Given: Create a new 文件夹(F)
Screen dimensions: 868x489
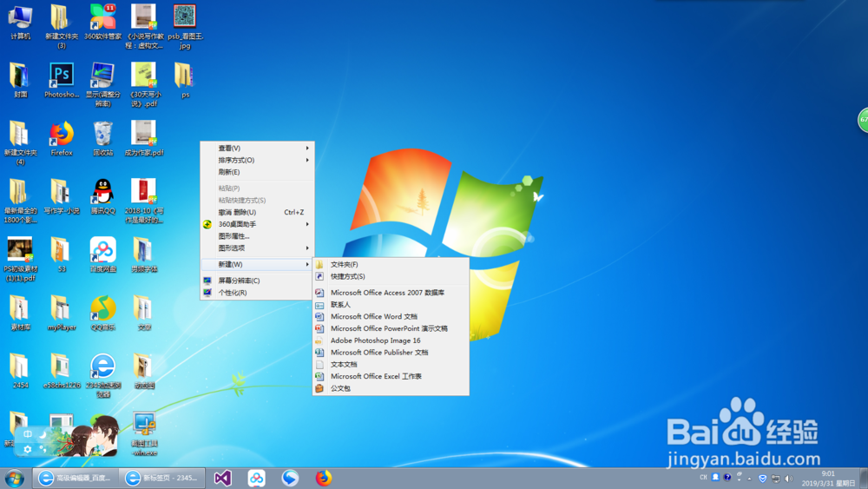Looking at the screenshot, I should coord(391,265).
